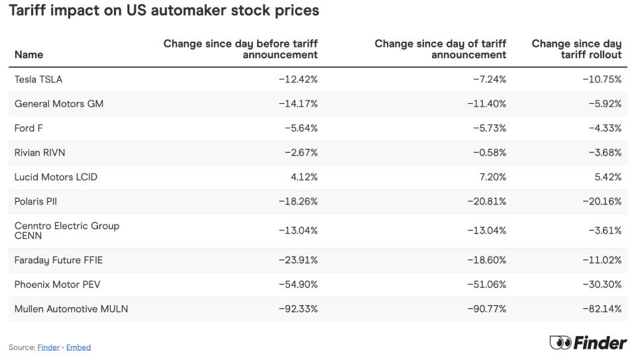The image size is (636, 364).
Task: Select the Cenntro Electric Group CENN cell
Action: (66, 230)
